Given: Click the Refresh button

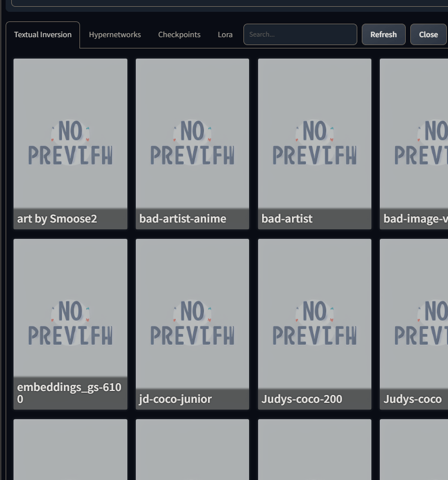Looking at the screenshot, I should (383, 34).
